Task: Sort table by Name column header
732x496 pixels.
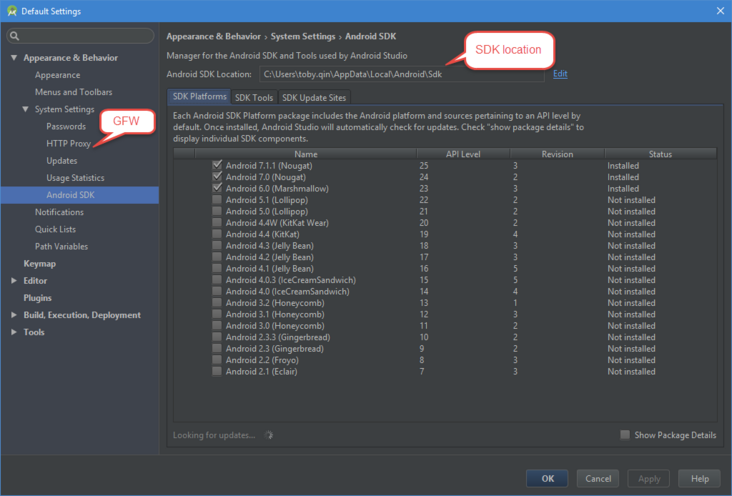Action: [305, 154]
